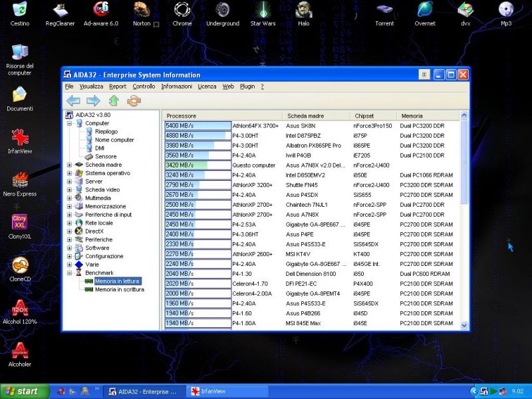
Task: Switch to AIDA32 taskbar button
Action: point(143,392)
